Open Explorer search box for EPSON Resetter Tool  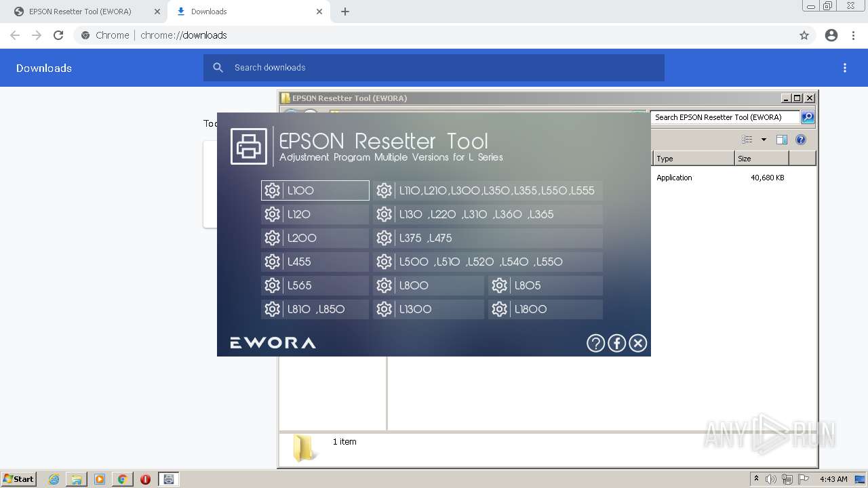[724, 117]
